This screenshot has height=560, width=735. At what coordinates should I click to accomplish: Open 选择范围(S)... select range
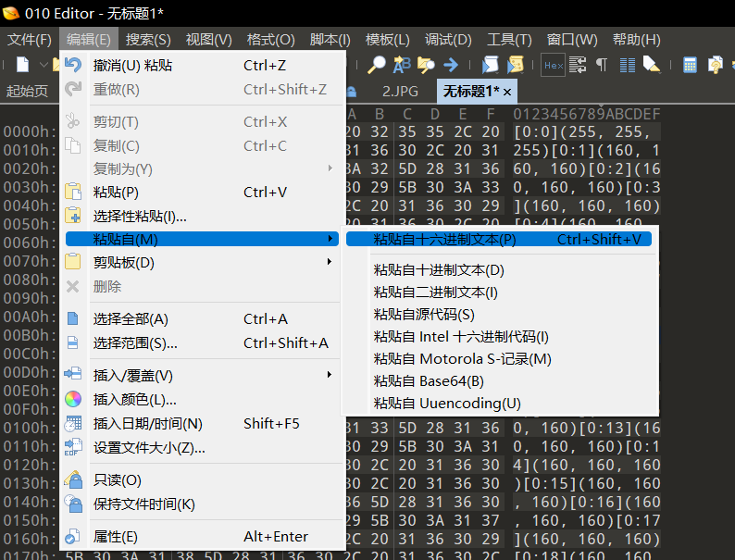pyautogui.click(x=202, y=343)
